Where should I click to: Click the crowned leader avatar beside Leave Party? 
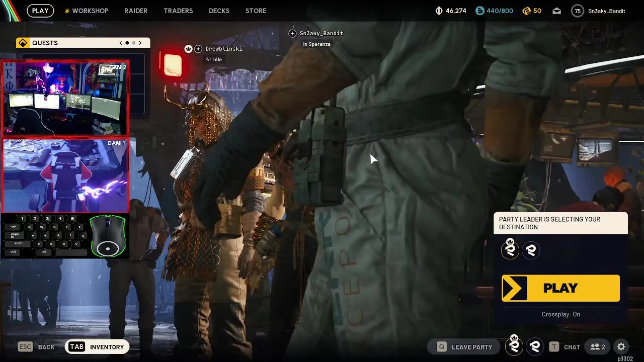[x=514, y=346]
